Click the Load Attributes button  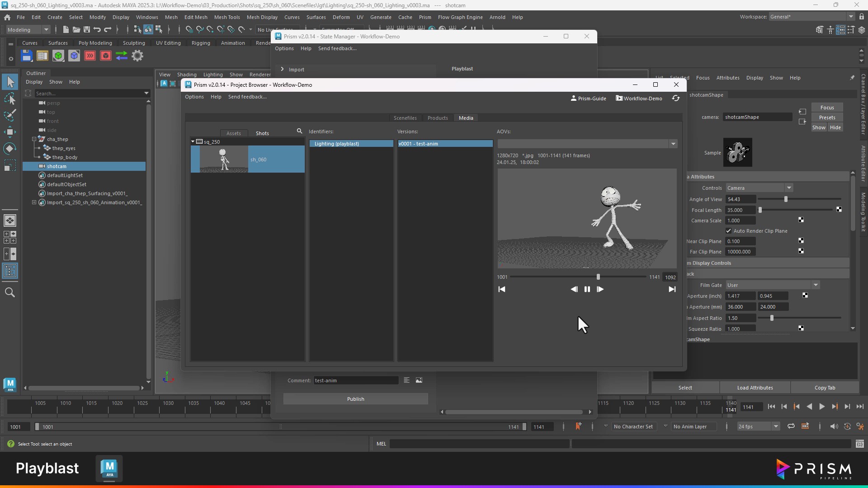click(x=755, y=388)
